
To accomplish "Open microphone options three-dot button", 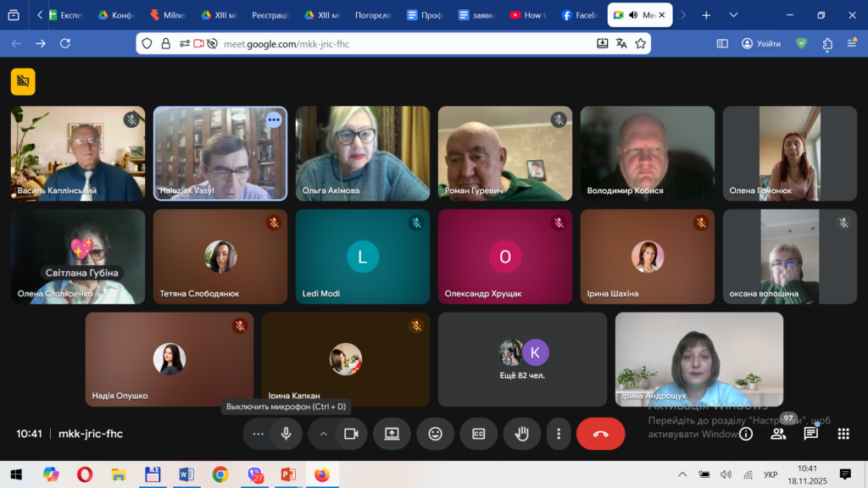I will point(259,434).
